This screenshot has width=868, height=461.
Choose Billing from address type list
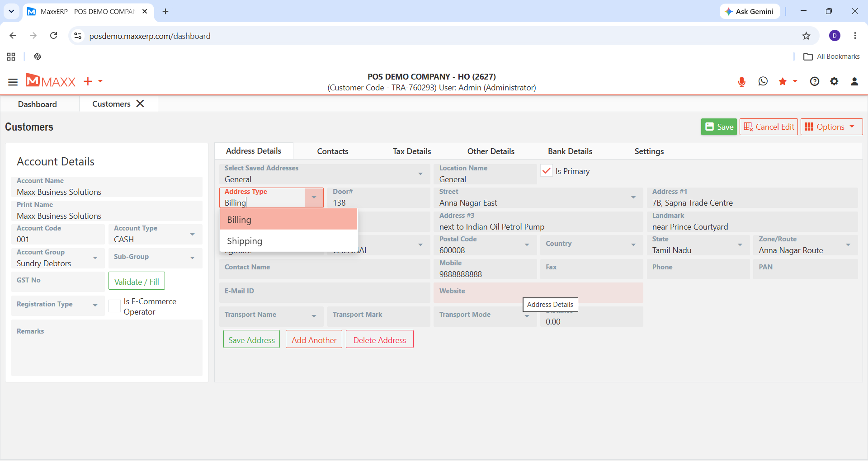(x=288, y=220)
